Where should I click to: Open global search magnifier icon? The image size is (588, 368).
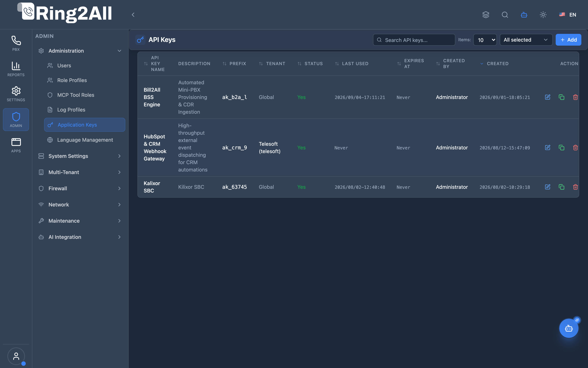coord(505,15)
